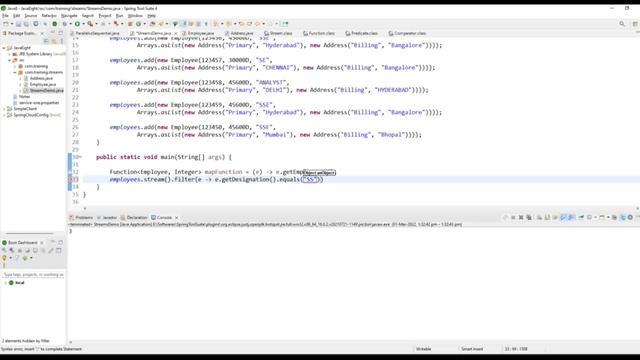Open the External Tools dropdown arrow

[96, 24]
